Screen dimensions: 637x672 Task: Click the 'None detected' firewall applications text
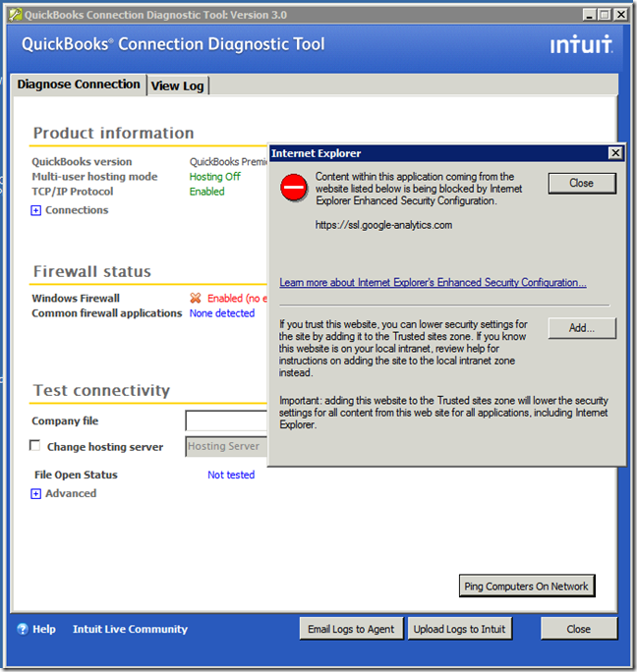point(222,313)
